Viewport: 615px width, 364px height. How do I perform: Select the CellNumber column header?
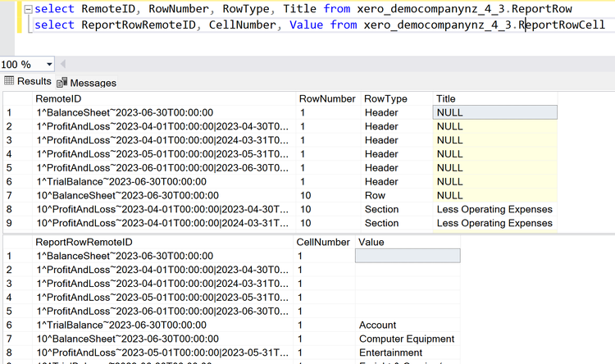click(324, 242)
